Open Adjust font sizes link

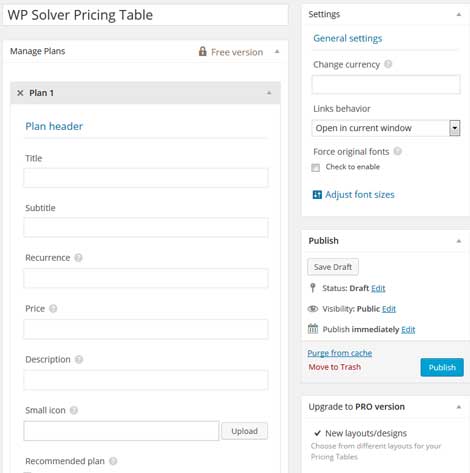(x=360, y=195)
